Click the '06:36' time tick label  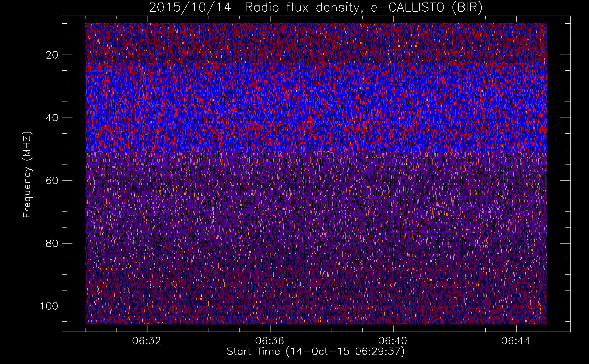(x=270, y=341)
